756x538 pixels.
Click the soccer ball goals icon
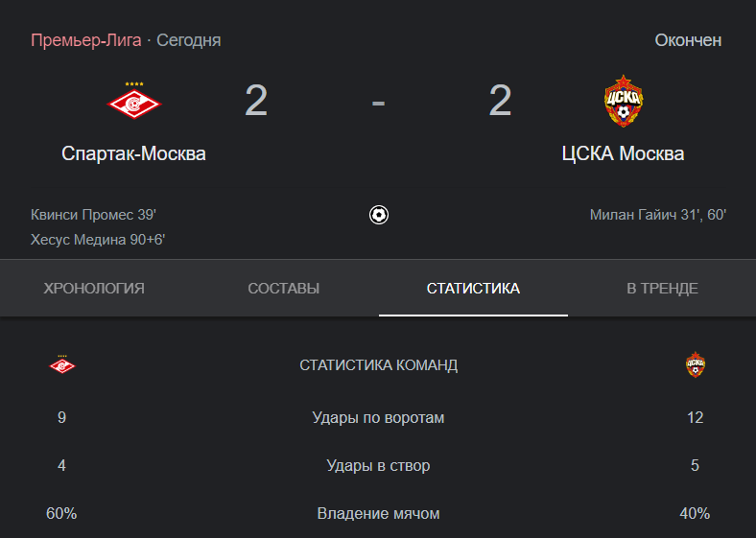(x=379, y=215)
